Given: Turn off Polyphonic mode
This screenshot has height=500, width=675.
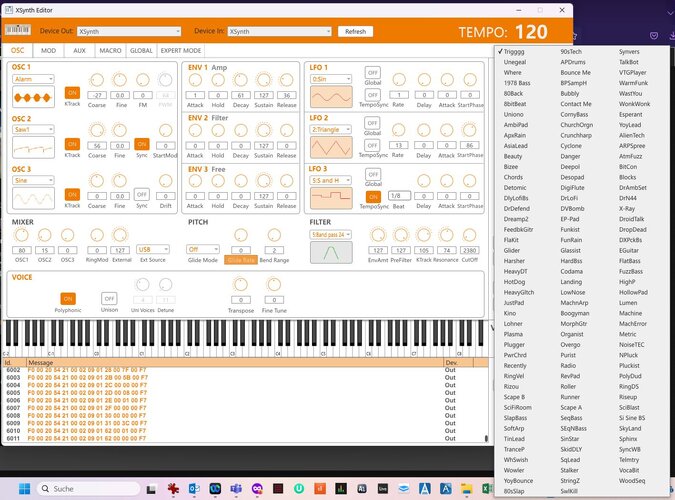Looking at the screenshot, I should coord(68,298).
